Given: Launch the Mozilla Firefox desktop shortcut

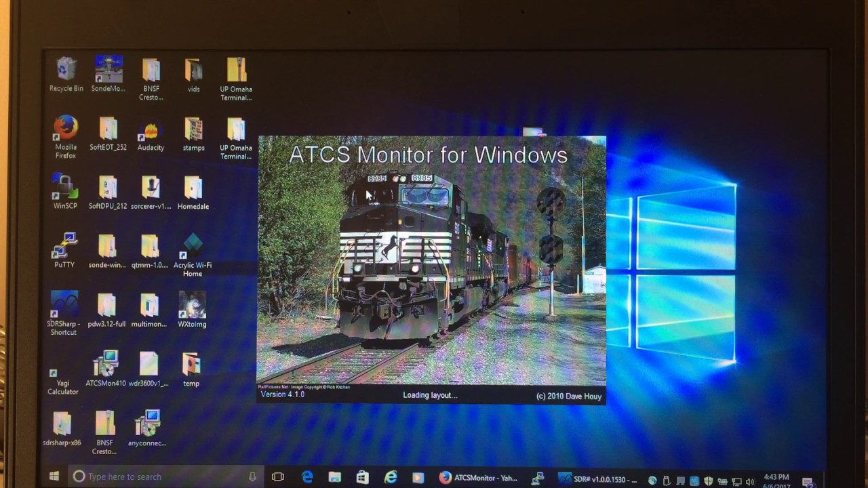Looking at the screenshot, I should pyautogui.click(x=66, y=128).
